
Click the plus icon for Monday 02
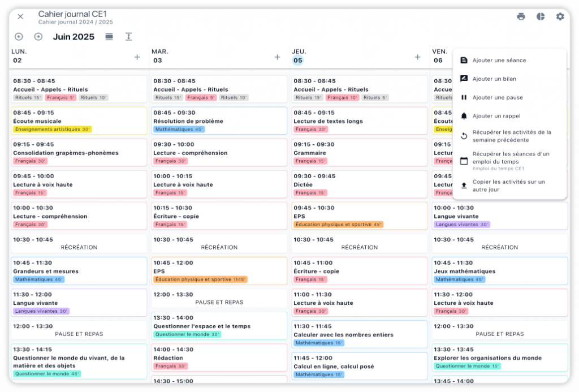(x=137, y=57)
